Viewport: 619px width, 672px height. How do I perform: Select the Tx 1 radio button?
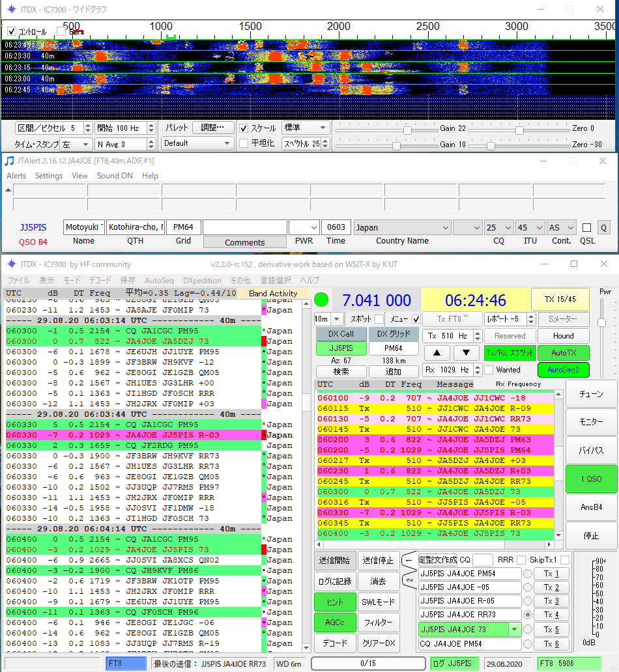click(528, 574)
